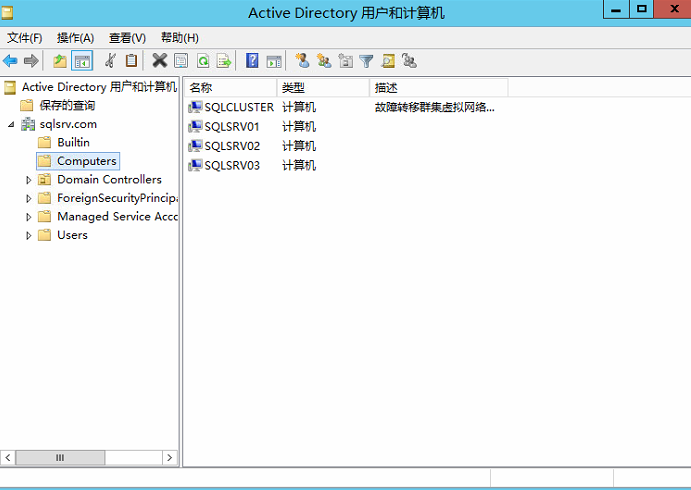Expand the Users container node
This screenshot has width=691, height=490.
[29, 235]
